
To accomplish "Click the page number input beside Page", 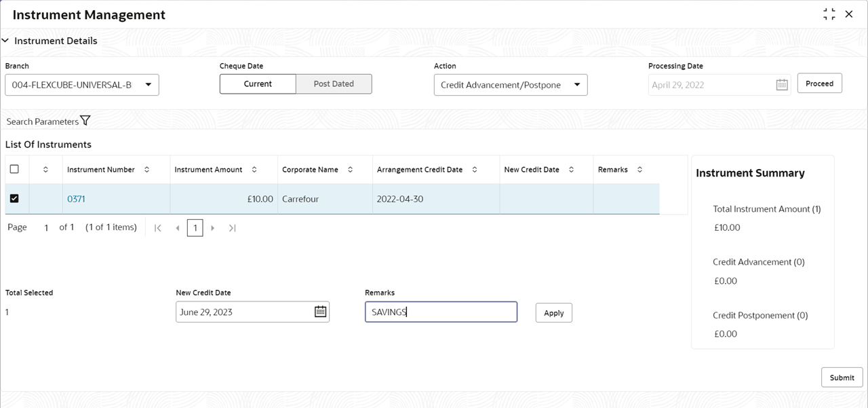I will 46,228.
